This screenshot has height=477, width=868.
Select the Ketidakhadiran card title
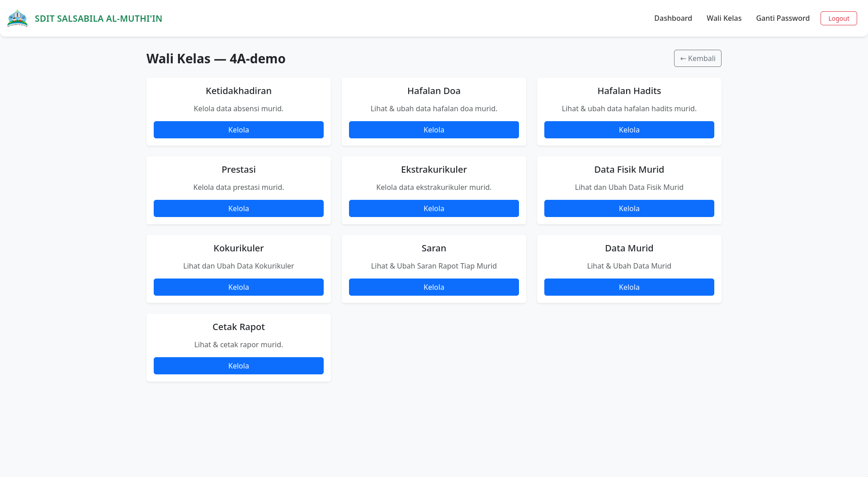coord(239,91)
